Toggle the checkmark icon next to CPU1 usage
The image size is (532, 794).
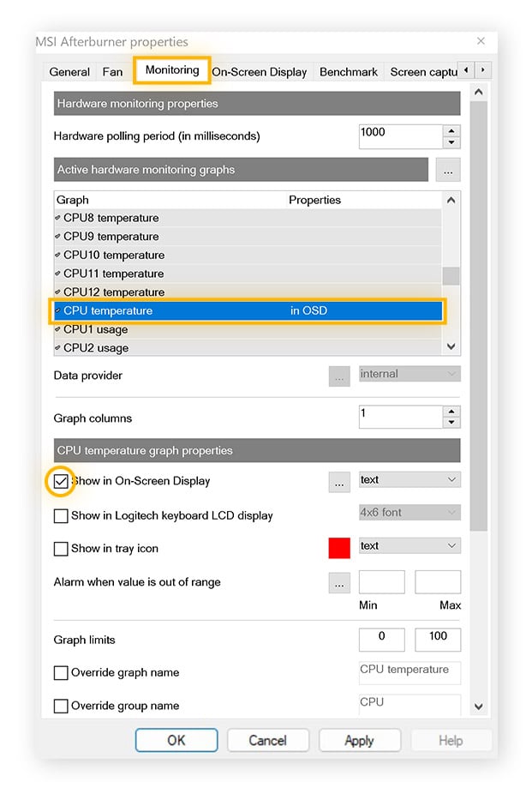57,329
